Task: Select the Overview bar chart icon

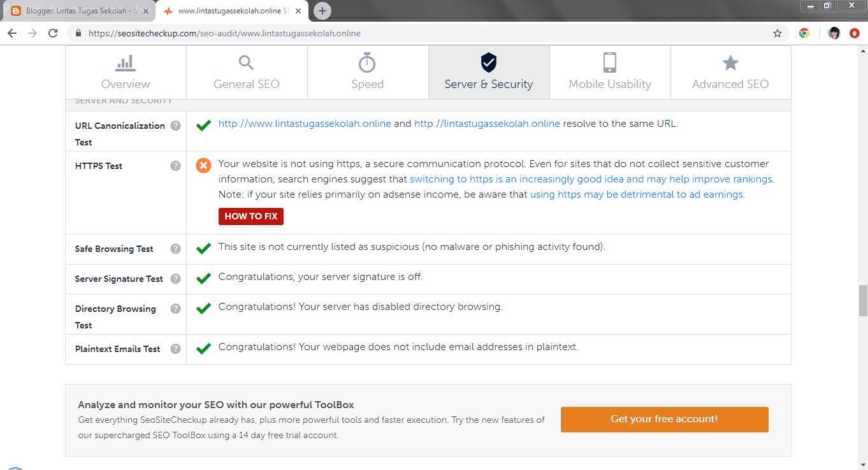Action: (x=125, y=62)
